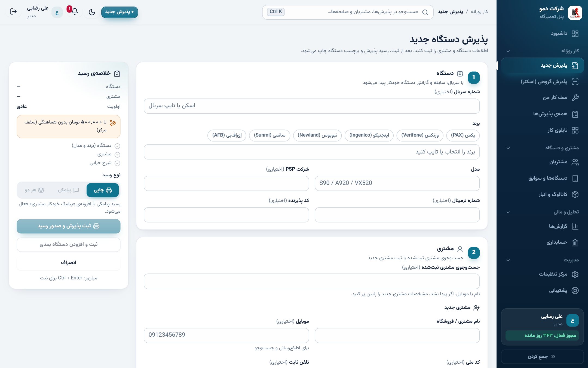Click the users icon for مشتریان

(x=575, y=162)
